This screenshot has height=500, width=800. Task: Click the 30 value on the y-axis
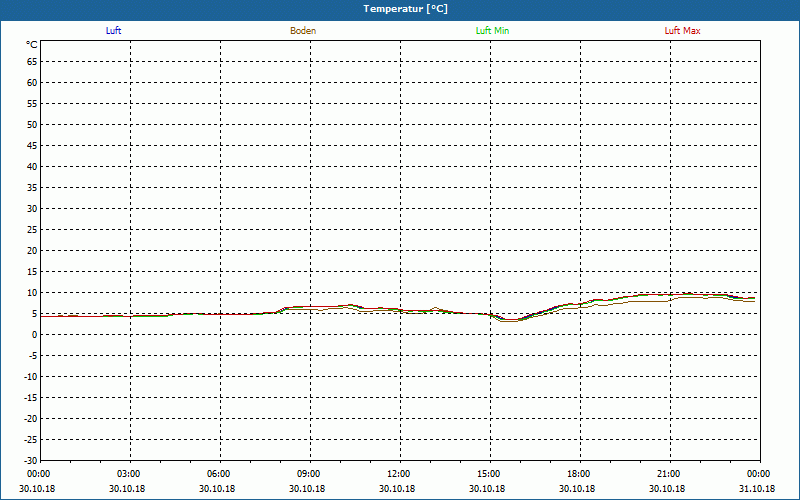point(32,209)
